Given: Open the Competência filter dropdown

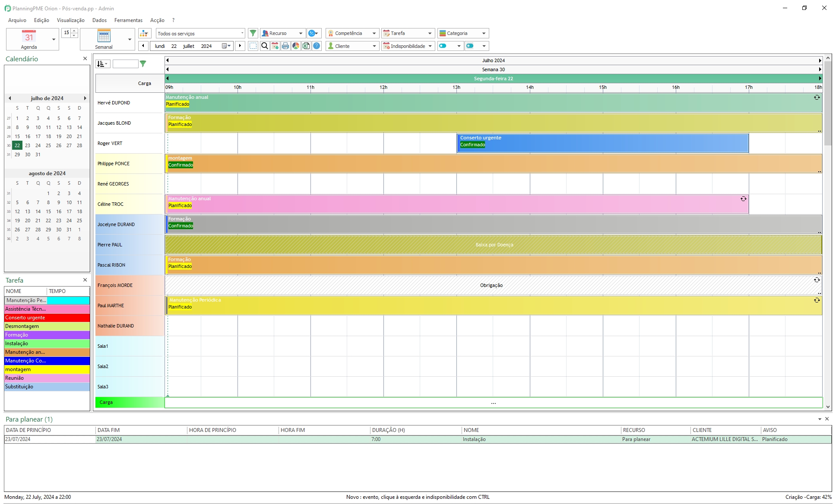Looking at the screenshot, I should click(x=352, y=33).
